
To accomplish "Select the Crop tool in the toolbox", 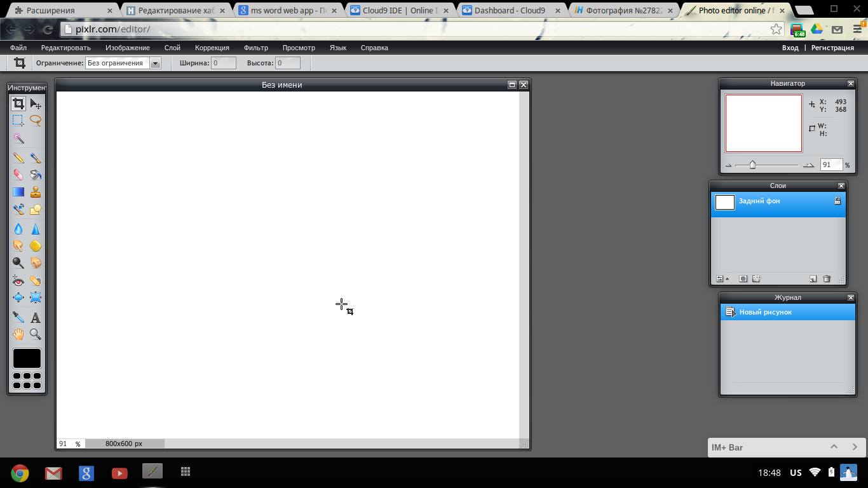I will point(18,104).
